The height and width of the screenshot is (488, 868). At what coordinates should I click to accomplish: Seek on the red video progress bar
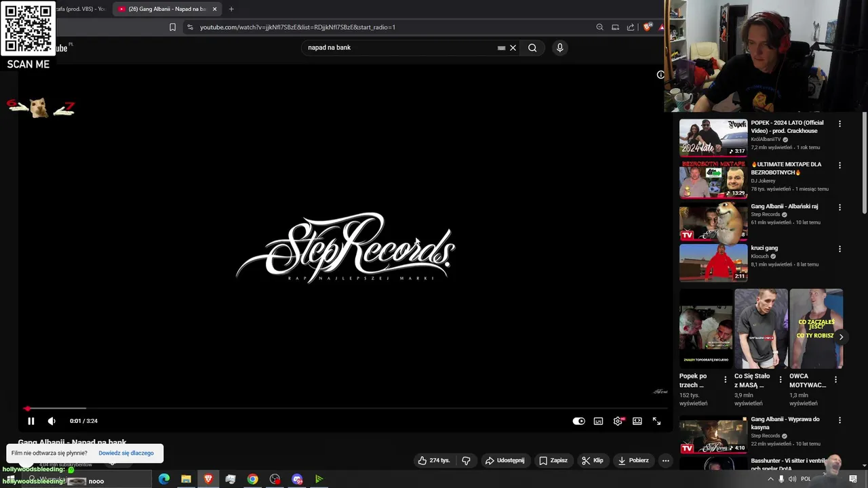coord(344,409)
